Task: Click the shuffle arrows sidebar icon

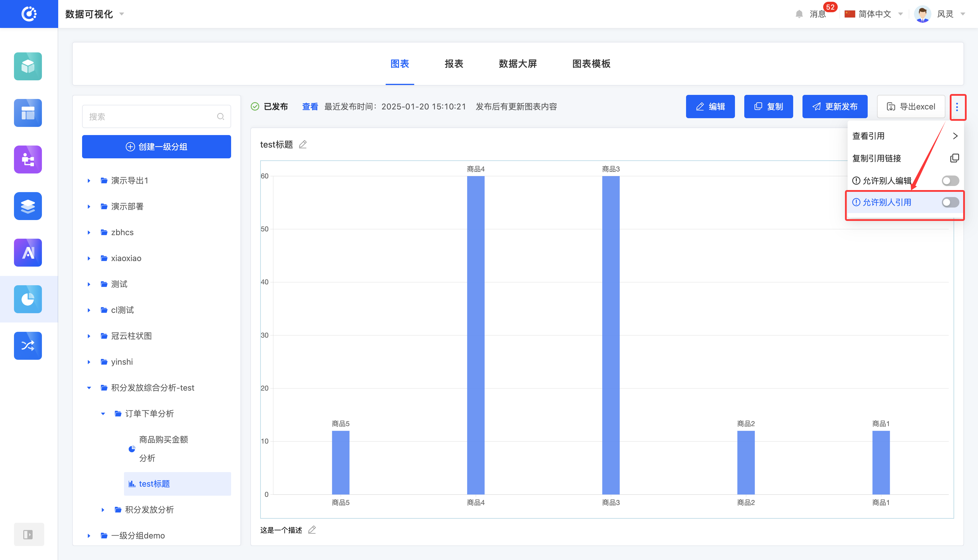Action: (x=28, y=346)
